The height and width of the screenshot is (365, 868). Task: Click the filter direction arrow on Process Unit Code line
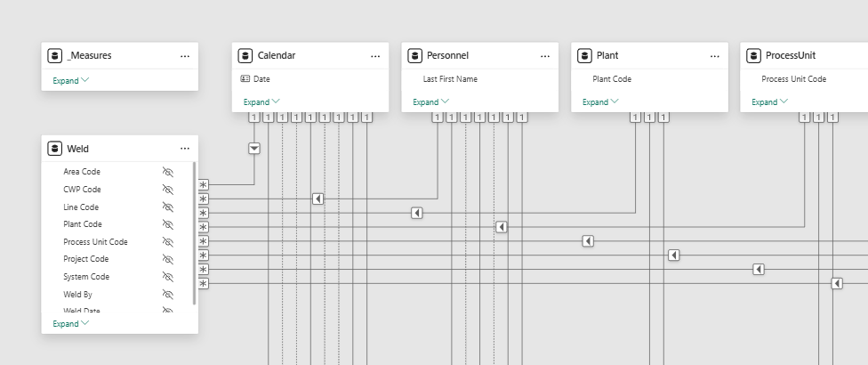(588, 241)
